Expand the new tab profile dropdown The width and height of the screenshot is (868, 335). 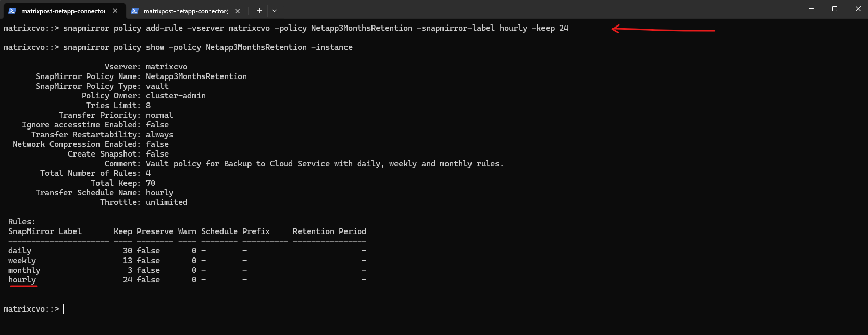click(275, 11)
